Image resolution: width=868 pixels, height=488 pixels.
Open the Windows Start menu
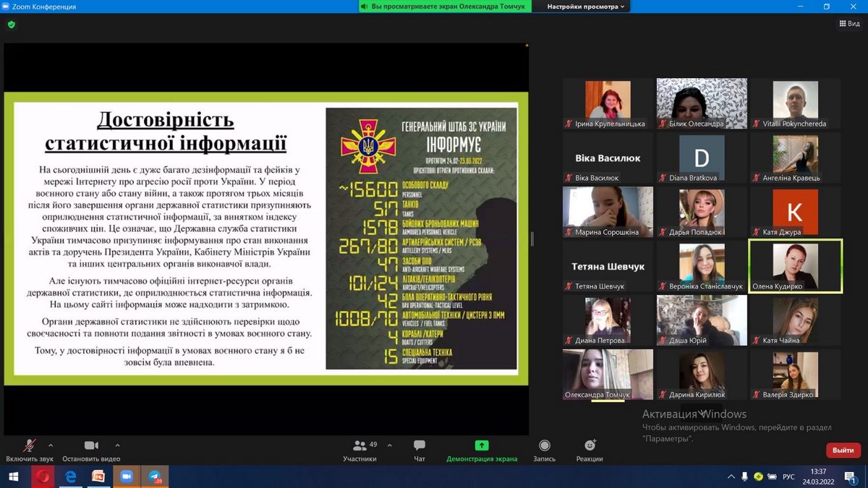point(14,477)
